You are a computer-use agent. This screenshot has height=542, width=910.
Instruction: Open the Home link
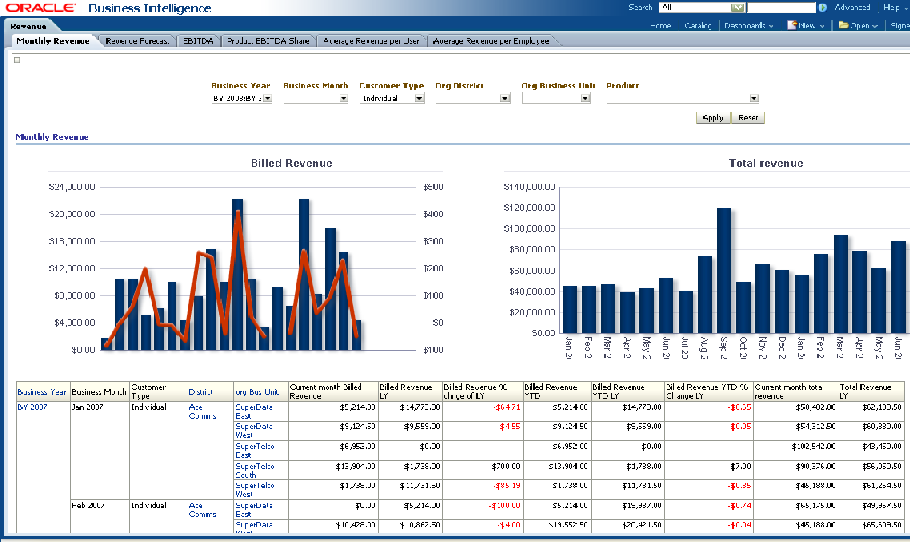tap(660, 26)
